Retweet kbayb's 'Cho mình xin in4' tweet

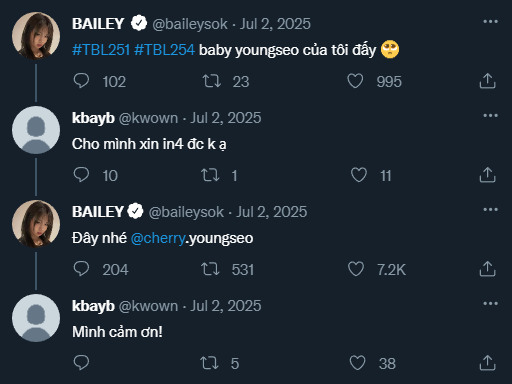tap(210, 175)
